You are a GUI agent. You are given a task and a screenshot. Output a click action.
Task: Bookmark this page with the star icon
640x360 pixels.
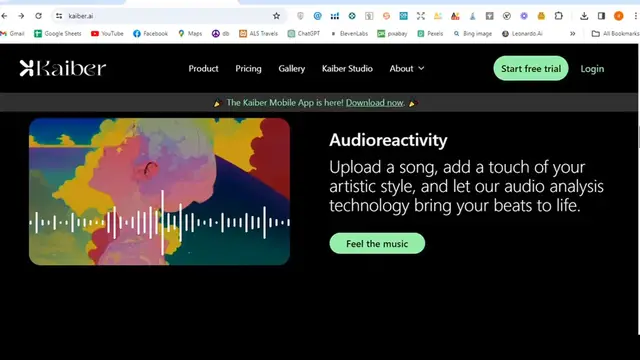[x=276, y=16]
